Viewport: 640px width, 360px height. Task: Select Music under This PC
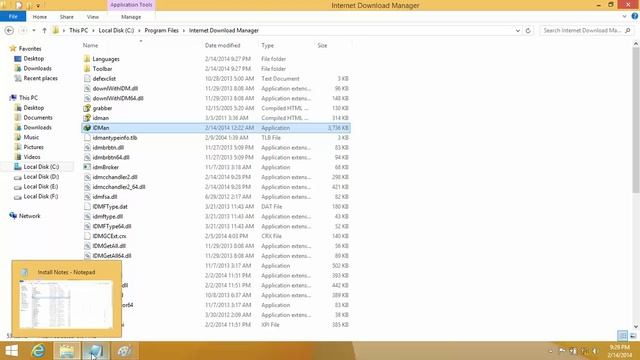pos(31,137)
